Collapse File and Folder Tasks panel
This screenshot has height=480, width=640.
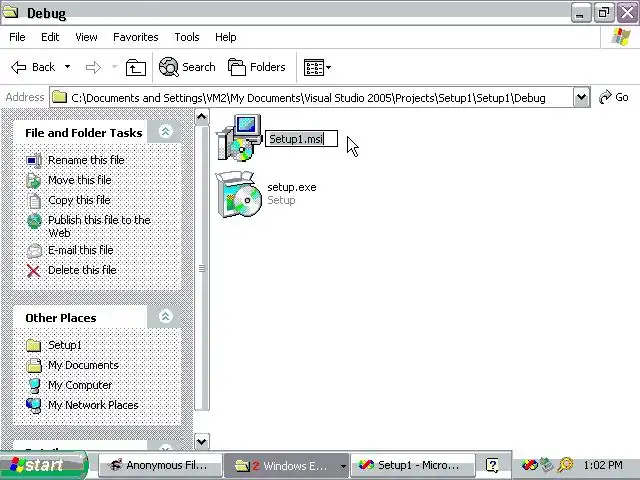(x=165, y=131)
